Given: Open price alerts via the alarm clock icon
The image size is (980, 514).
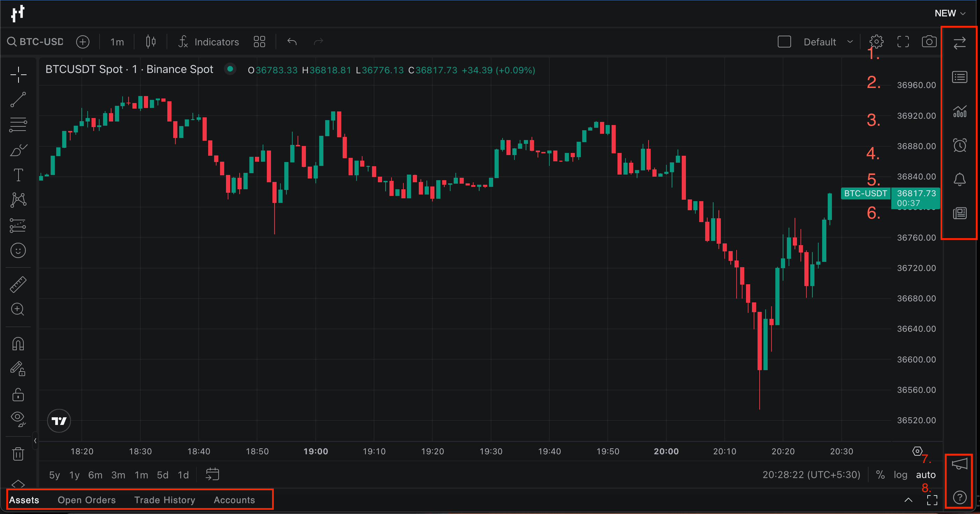Looking at the screenshot, I should (x=960, y=145).
